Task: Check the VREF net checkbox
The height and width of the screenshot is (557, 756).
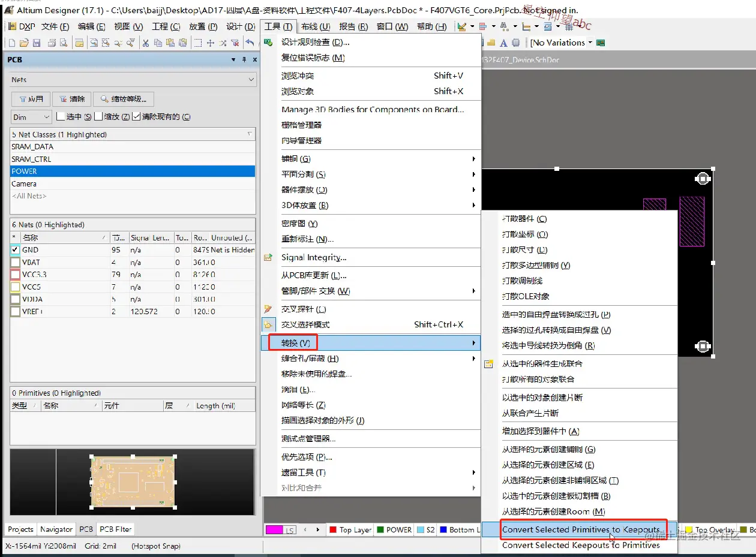Action: [15, 311]
